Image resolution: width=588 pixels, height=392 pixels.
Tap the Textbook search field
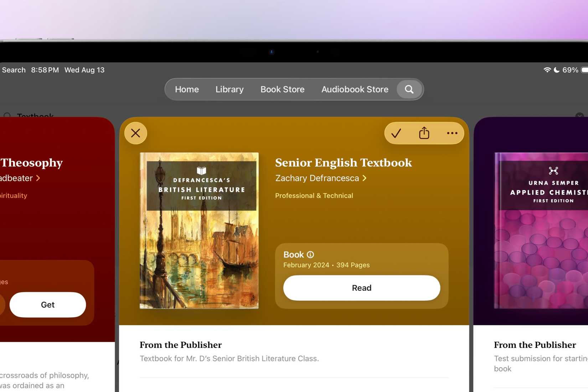(35, 115)
